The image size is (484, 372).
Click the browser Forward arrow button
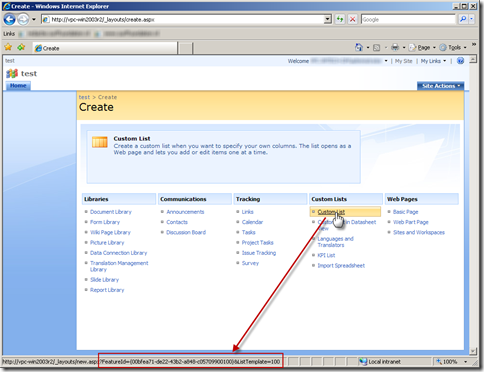coord(23,19)
